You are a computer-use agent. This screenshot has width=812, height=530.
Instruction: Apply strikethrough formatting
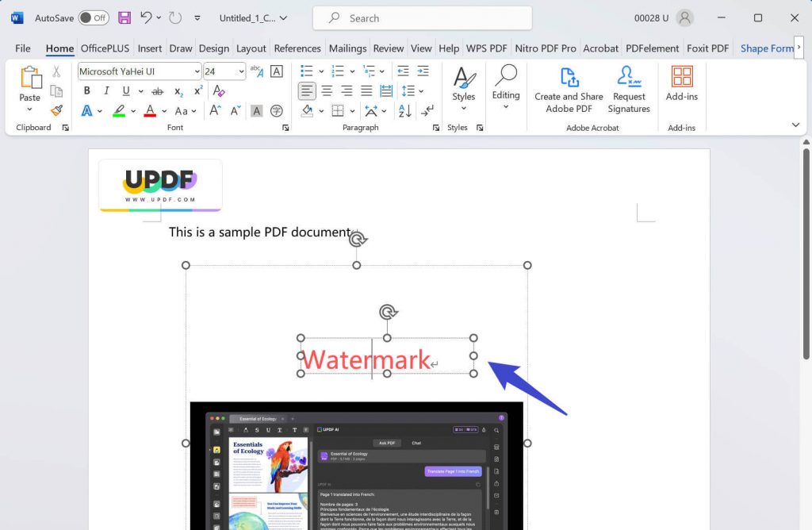coord(157,90)
